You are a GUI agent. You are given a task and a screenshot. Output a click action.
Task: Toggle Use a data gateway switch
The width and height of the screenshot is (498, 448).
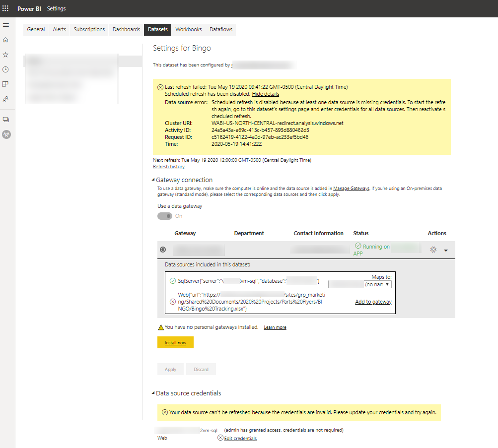pos(165,216)
